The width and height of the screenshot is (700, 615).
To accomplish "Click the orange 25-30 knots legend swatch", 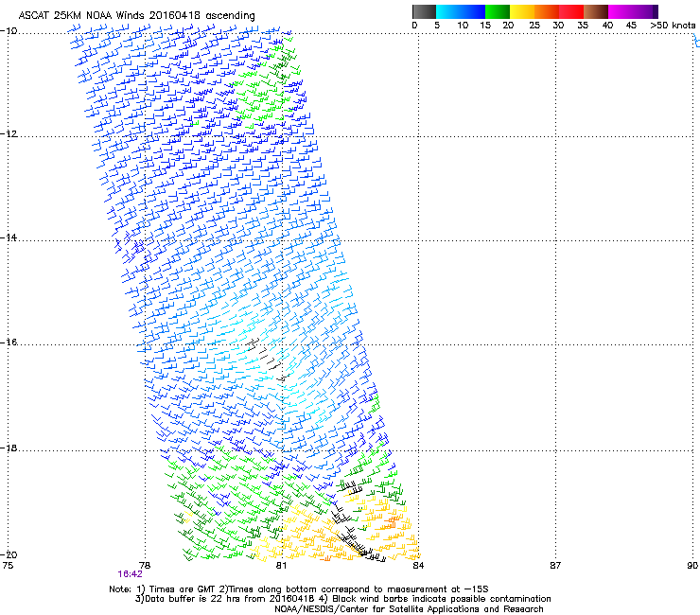I will tap(547, 11).
